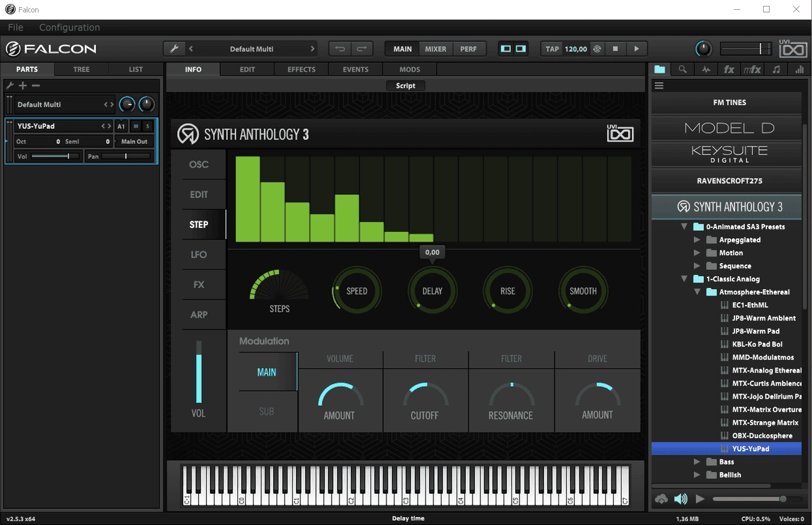Open the OSC page in Synth Anthology
812x525 pixels.
click(x=199, y=165)
